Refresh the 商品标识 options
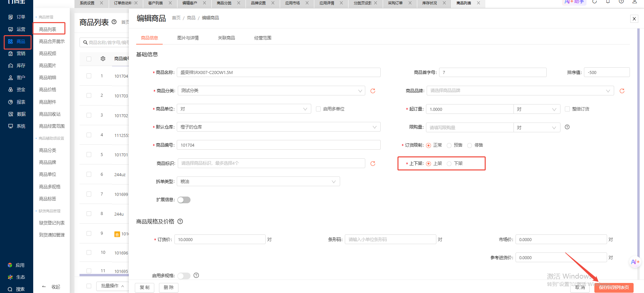Screen dimensions: 644x293 tap(373, 163)
